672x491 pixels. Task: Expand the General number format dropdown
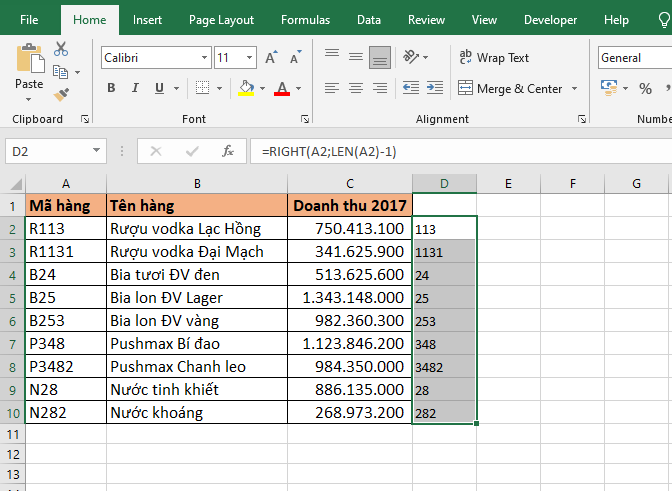[634, 58]
